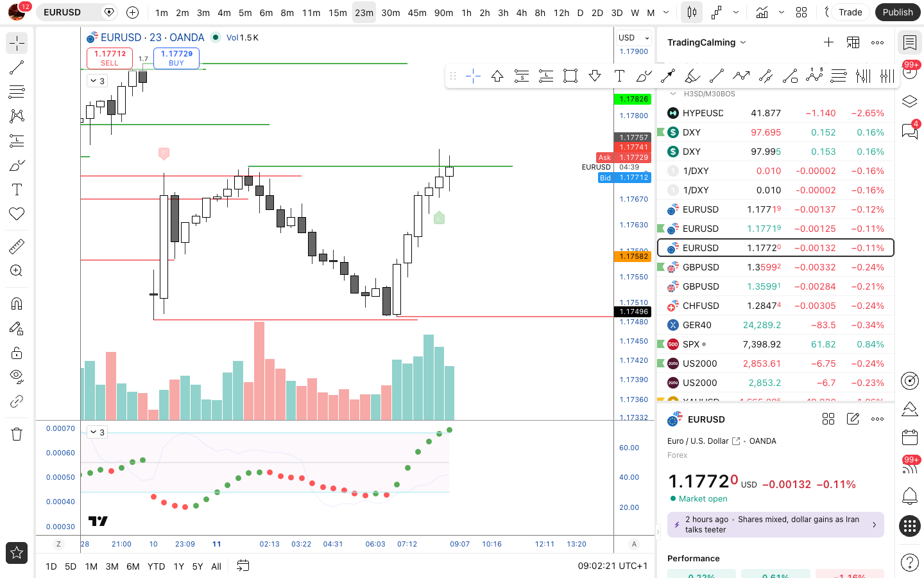
Task: Add symbol to watchlist plus icon
Action: (828, 42)
